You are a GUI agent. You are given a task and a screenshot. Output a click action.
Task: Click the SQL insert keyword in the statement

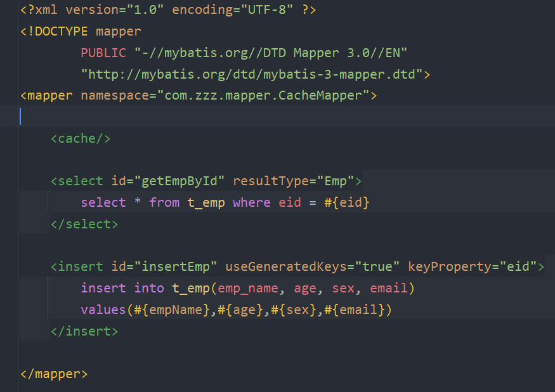[x=103, y=288]
